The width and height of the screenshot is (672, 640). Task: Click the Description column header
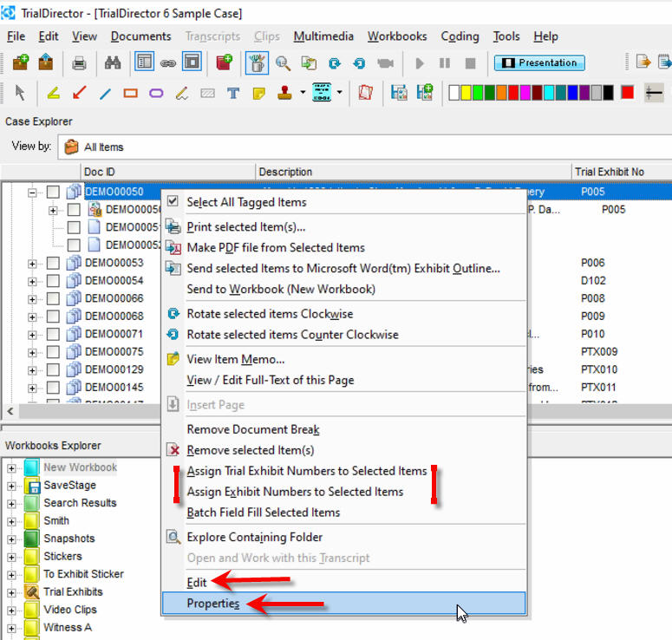[x=414, y=172]
